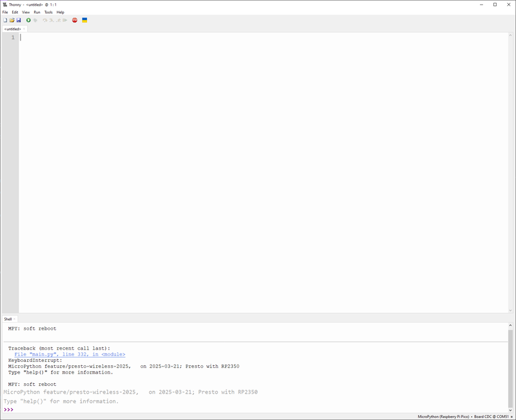Open the main.py line 332 traceback link
Viewport: 516px width, 420px height.
[x=70, y=354]
